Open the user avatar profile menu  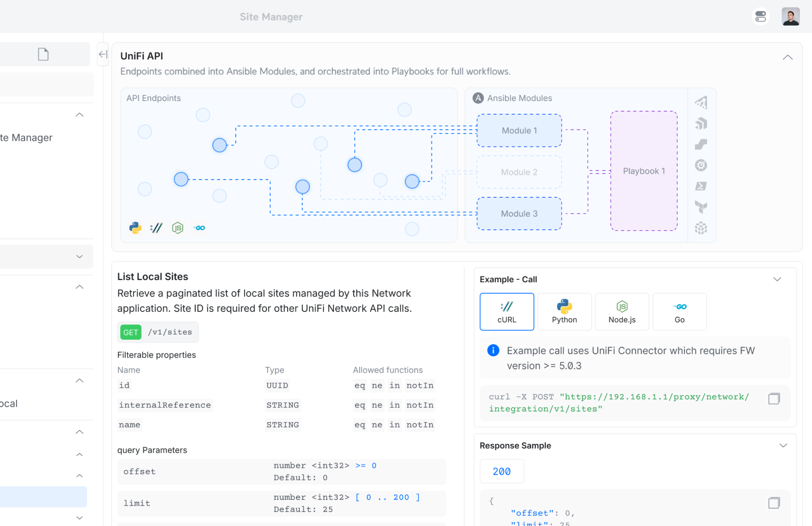point(791,16)
